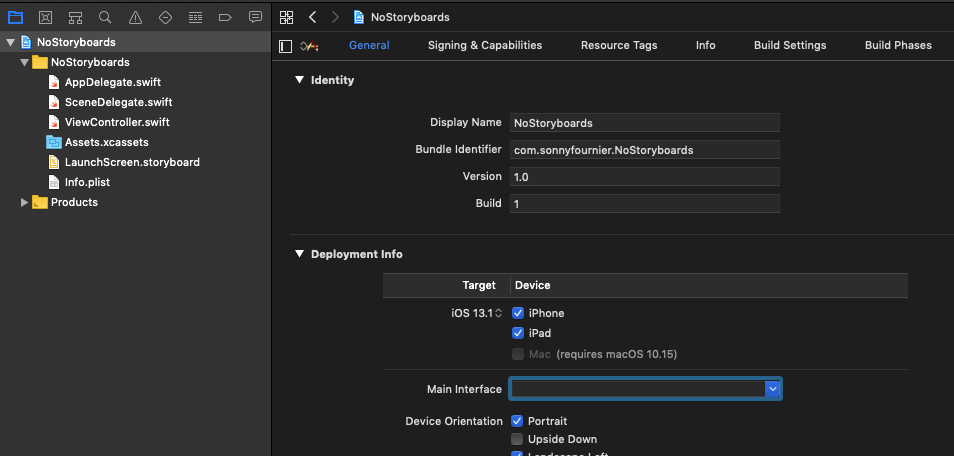The width and height of the screenshot is (954, 456).
Task: Switch to the Build Settings tab
Action: (x=790, y=45)
